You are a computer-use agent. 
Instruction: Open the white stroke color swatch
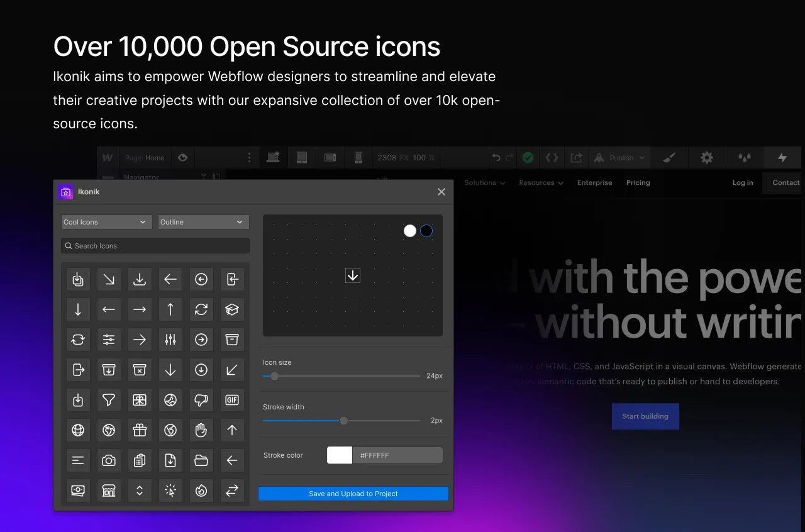coord(340,455)
